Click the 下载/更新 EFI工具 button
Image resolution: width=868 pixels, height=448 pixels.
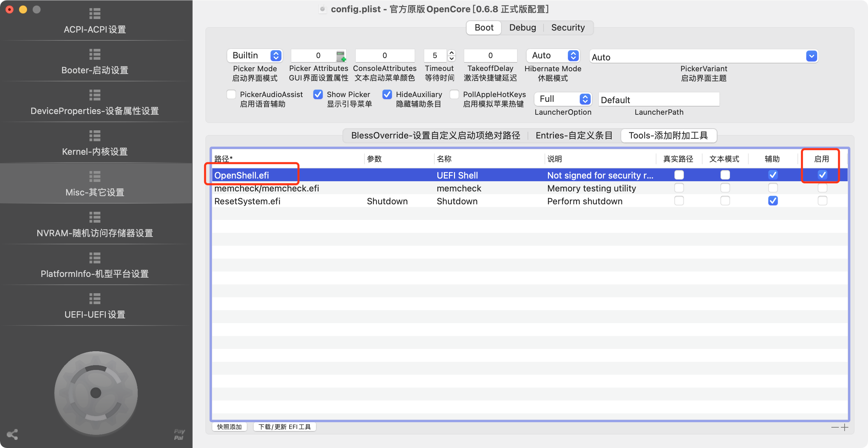284,427
